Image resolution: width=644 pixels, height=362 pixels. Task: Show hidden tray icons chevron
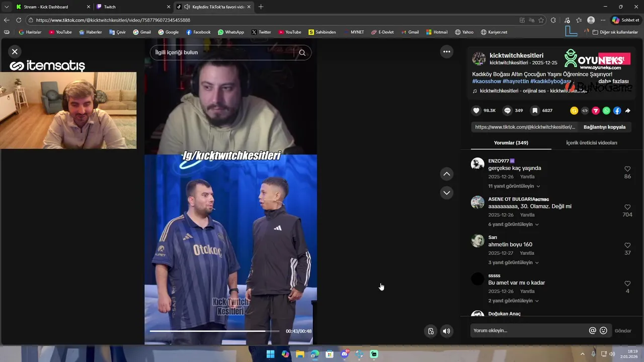pos(583,354)
